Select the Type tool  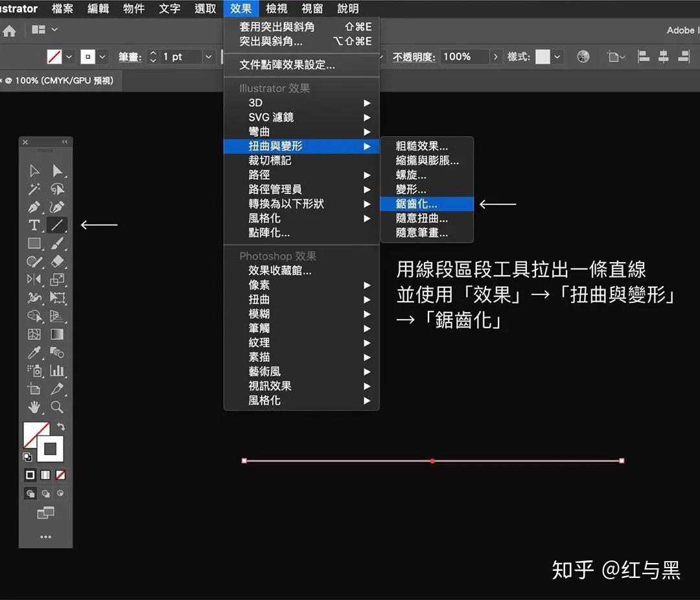[34, 225]
